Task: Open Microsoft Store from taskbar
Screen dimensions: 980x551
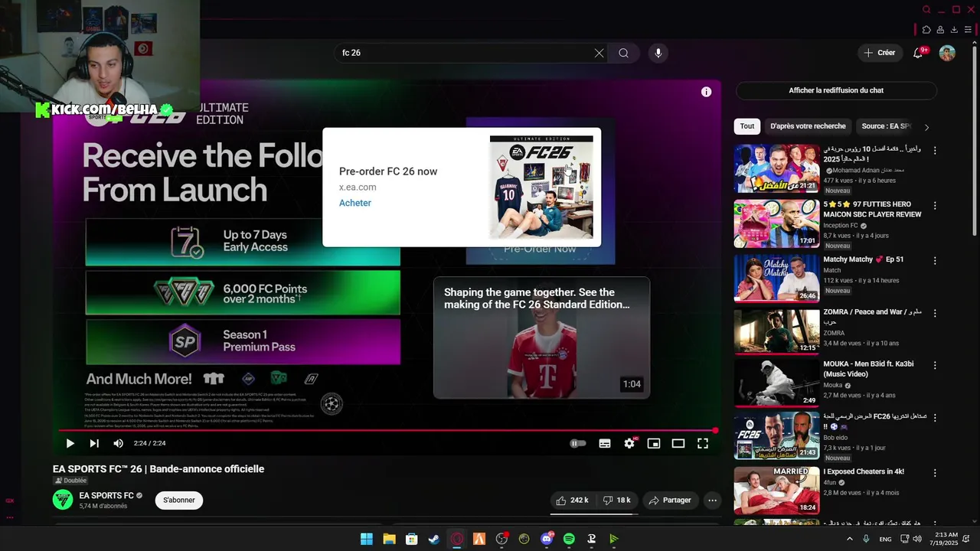Action: 411,539
